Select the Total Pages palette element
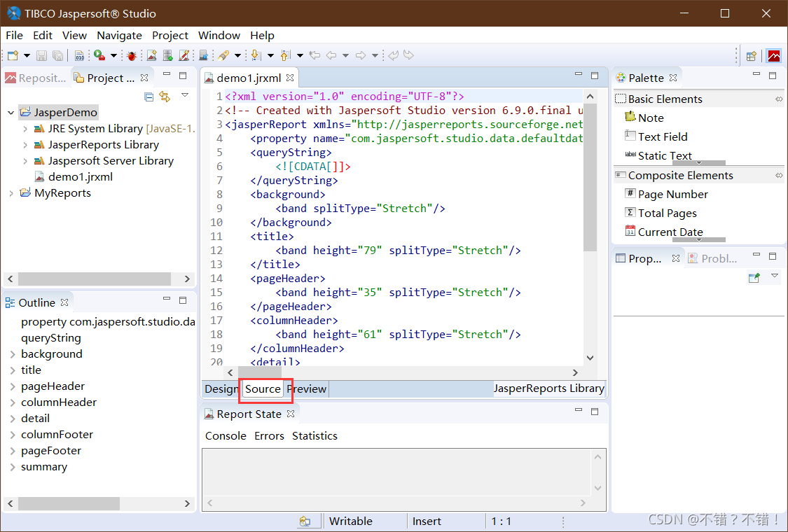Image resolution: width=788 pixels, height=532 pixels. tap(661, 213)
